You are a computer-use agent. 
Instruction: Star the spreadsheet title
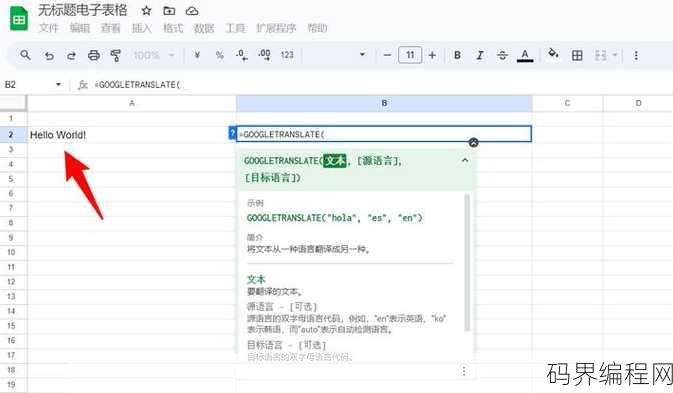146,11
